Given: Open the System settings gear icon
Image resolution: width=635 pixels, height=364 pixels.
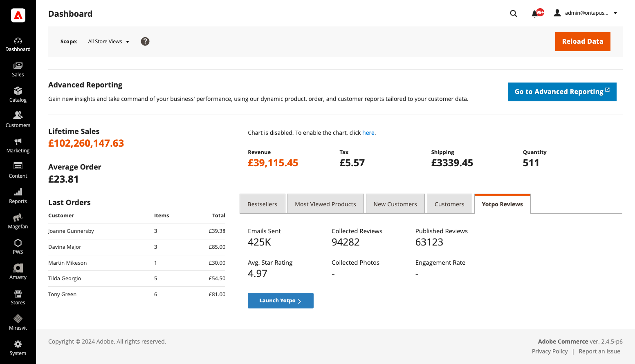Looking at the screenshot, I should [18, 347].
